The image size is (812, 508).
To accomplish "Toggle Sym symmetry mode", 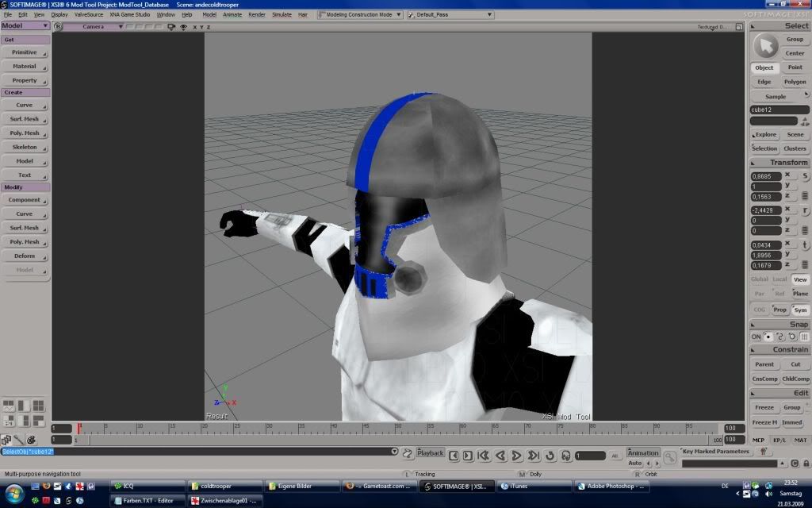I will pyautogui.click(x=800, y=310).
